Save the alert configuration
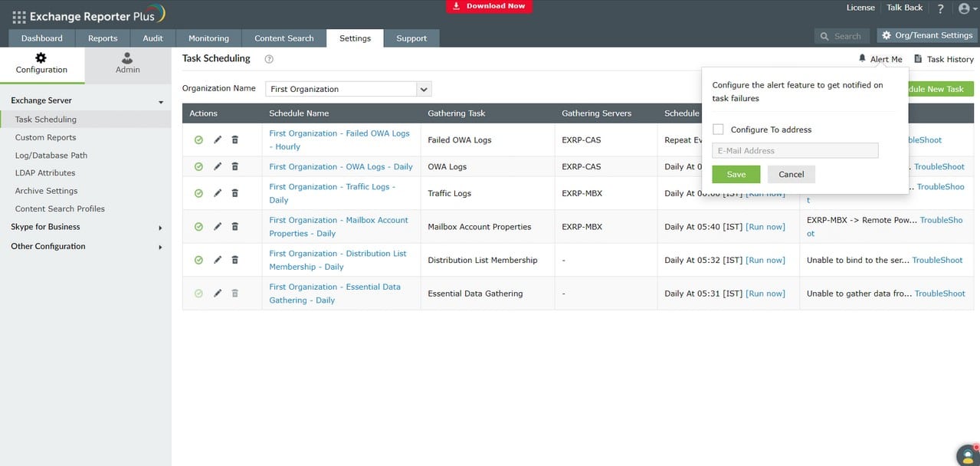This screenshot has width=980, height=466. (736, 174)
